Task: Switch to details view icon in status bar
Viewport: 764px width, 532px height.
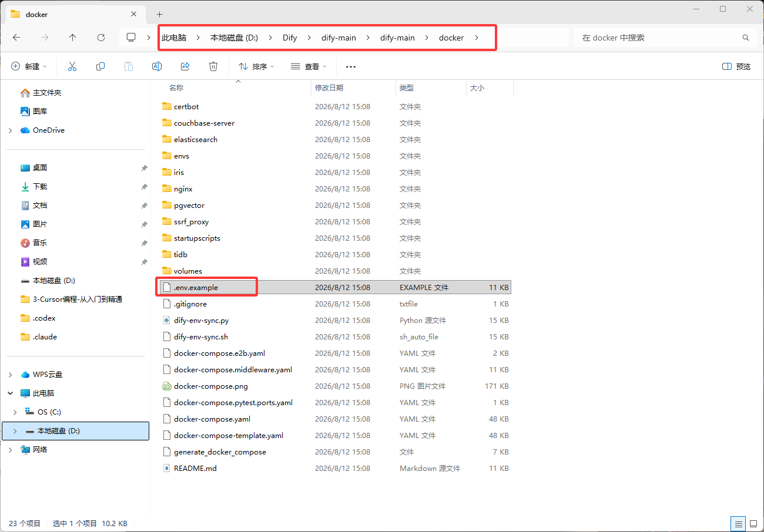Action: coord(738,523)
